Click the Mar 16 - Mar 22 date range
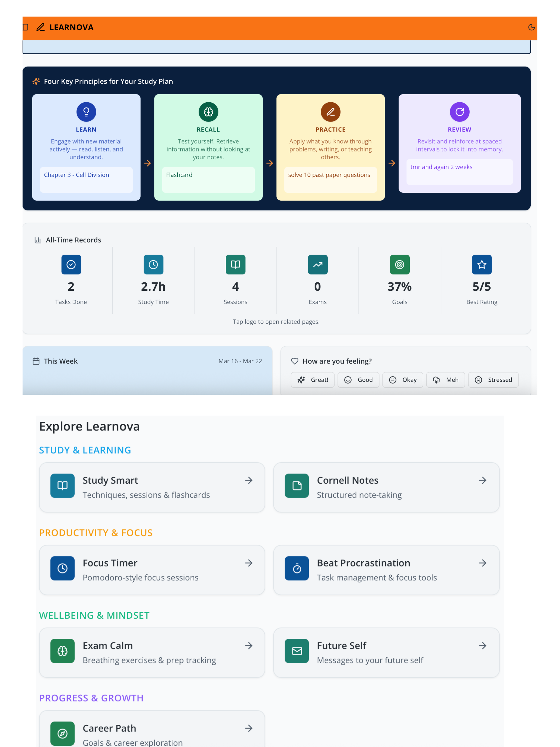The height and width of the screenshot is (747, 560). point(240,361)
